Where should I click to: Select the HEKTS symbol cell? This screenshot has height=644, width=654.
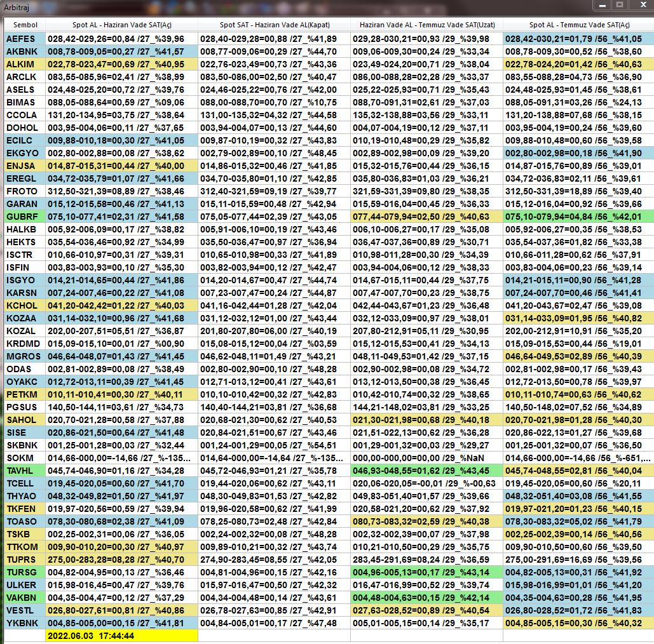pos(25,242)
